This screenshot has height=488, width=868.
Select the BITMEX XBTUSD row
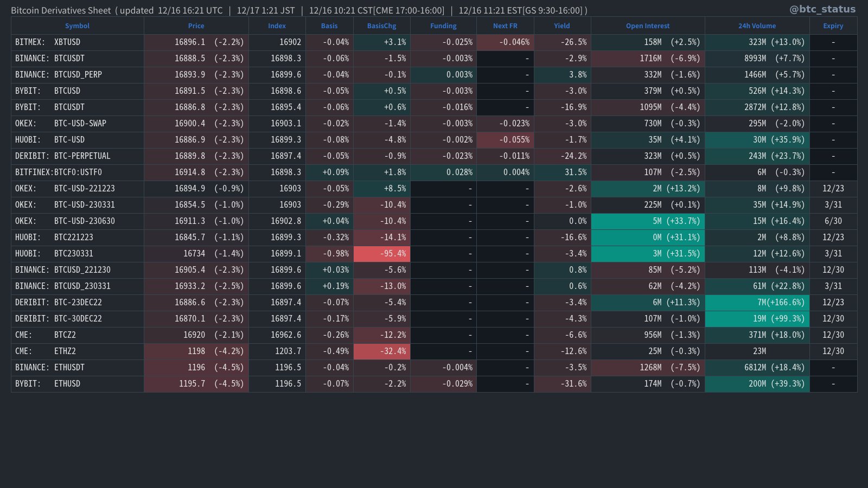77,42
